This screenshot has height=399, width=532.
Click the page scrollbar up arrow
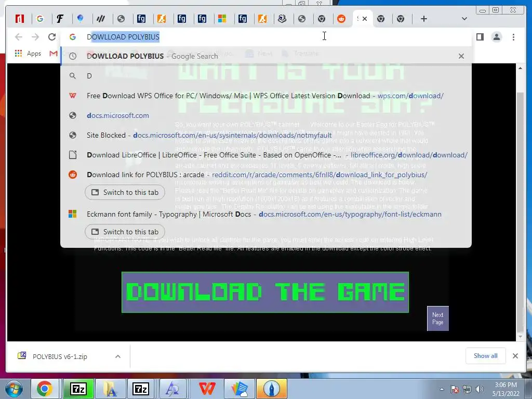tap(520, 68)
